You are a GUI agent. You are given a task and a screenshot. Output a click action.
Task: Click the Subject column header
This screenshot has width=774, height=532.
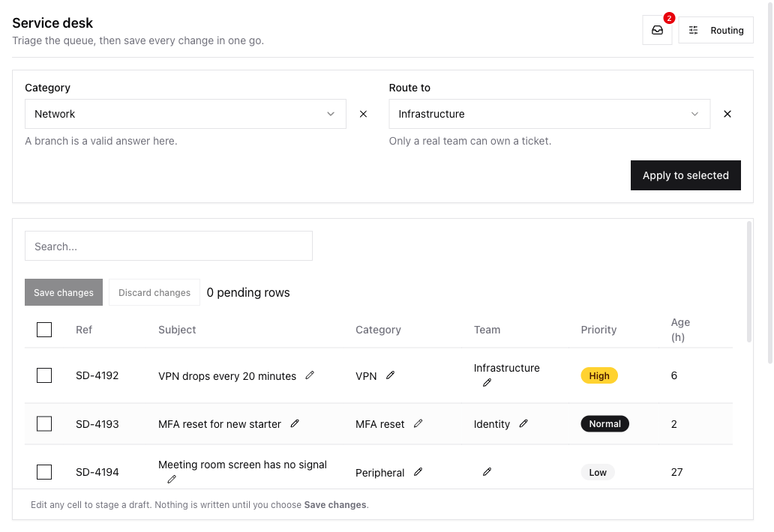tap(177, 330)
